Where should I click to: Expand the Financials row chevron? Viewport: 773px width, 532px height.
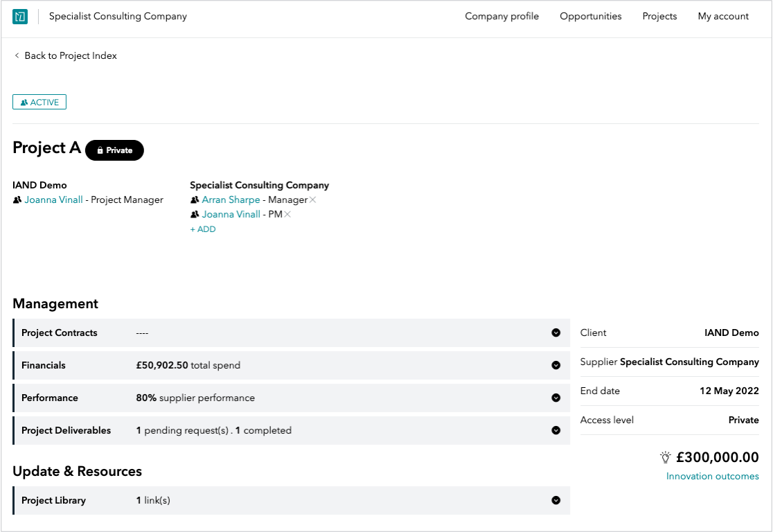click(556, 365)
